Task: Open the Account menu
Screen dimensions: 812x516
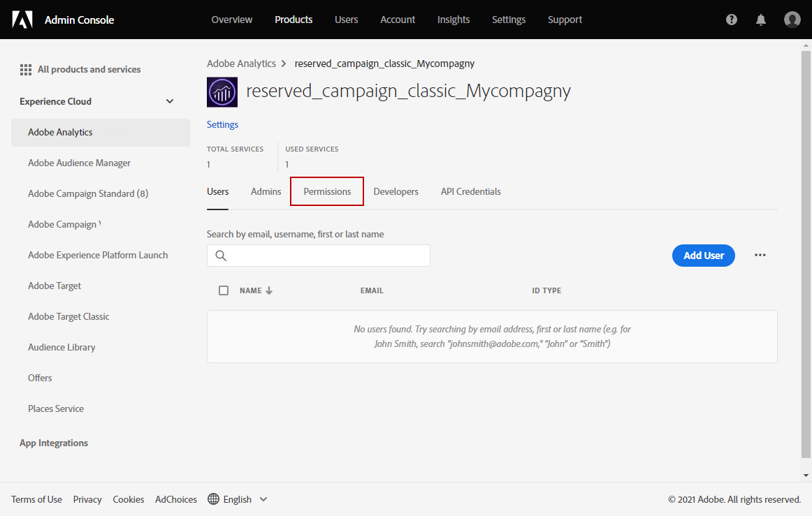Action: coord(397,20)
